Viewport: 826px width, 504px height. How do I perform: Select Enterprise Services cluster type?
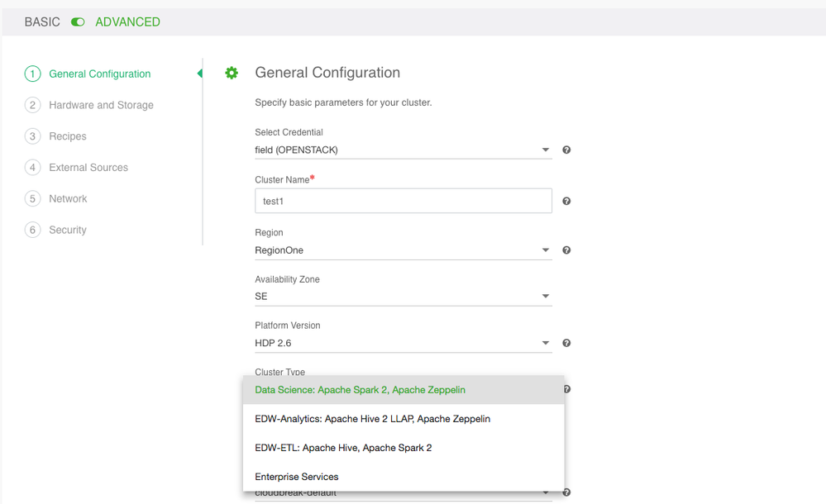point(297,477)
